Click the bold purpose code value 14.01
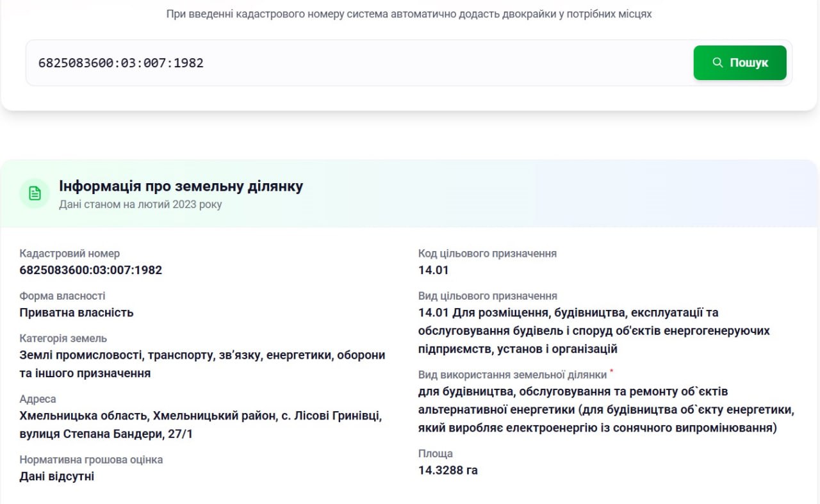 (433, 270)
